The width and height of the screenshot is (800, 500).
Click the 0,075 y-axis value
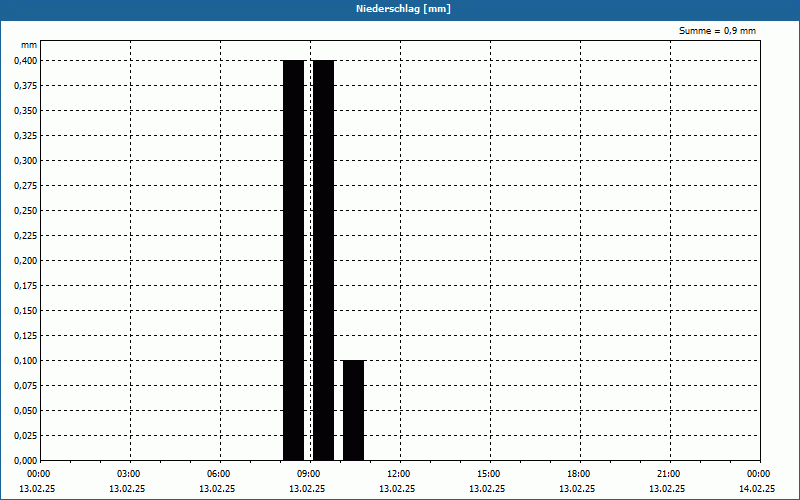[26, 386]
